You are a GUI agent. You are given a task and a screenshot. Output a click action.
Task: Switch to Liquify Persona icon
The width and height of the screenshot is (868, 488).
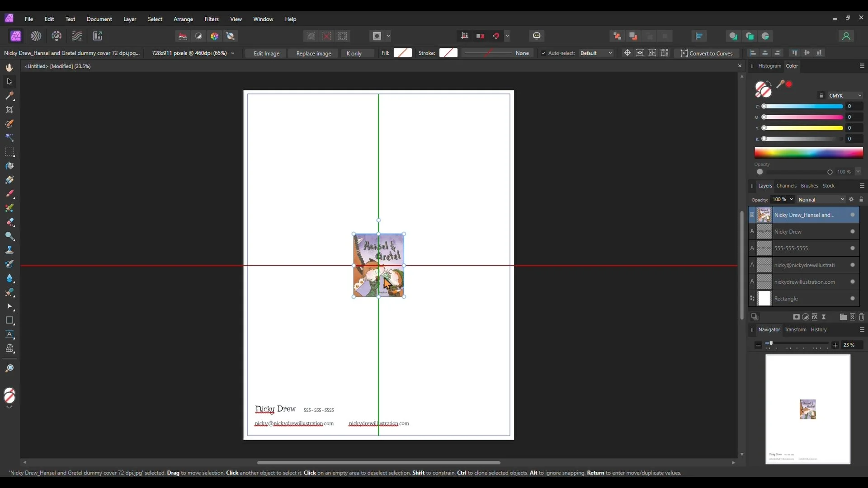click(36, 36)
